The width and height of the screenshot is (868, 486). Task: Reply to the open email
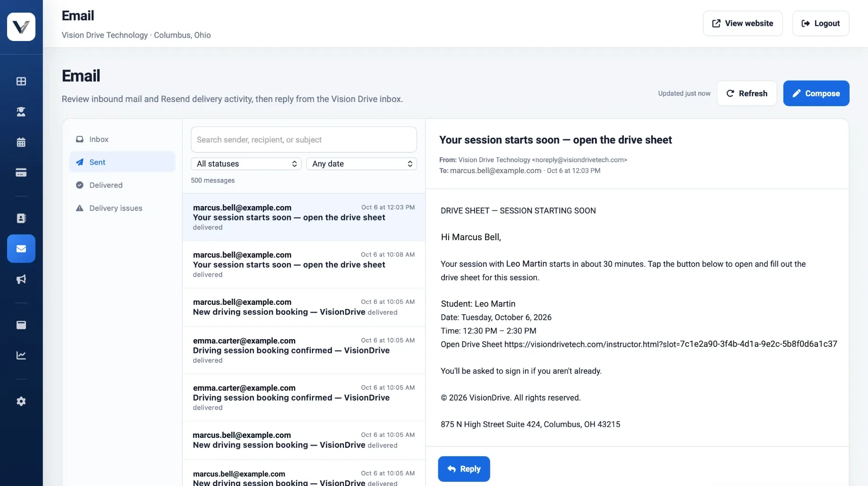tap(464, 469)
